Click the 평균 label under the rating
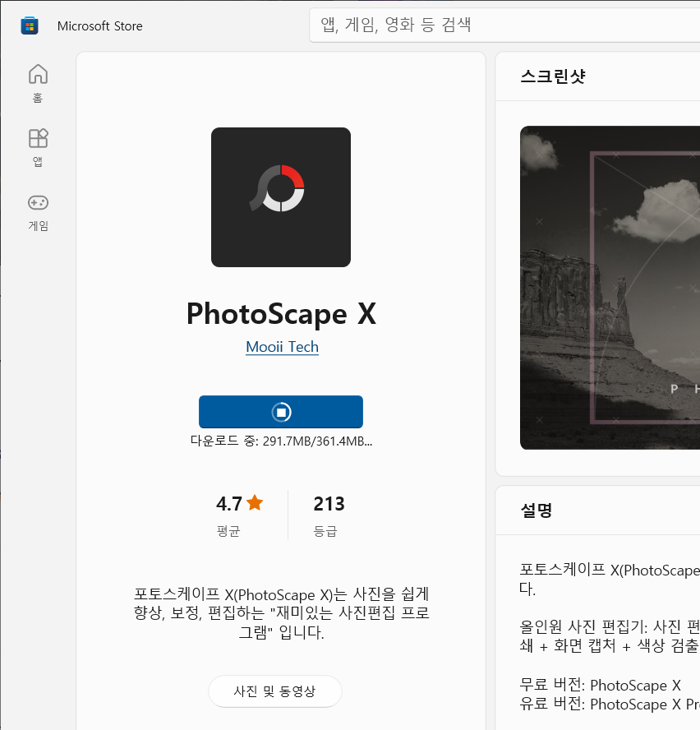 point(228,531)
